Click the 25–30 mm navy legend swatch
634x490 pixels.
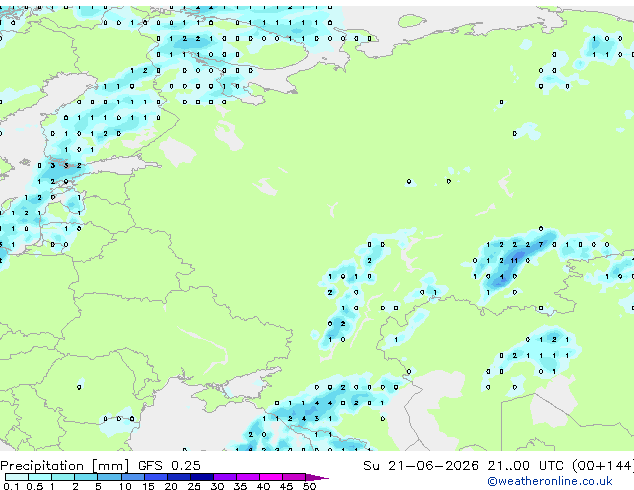click(x=202, y=477)
